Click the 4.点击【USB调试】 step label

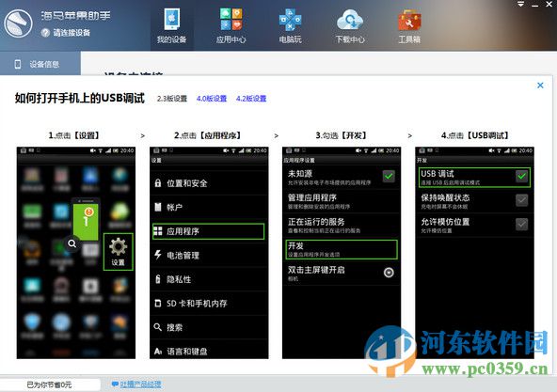[475, 135]
